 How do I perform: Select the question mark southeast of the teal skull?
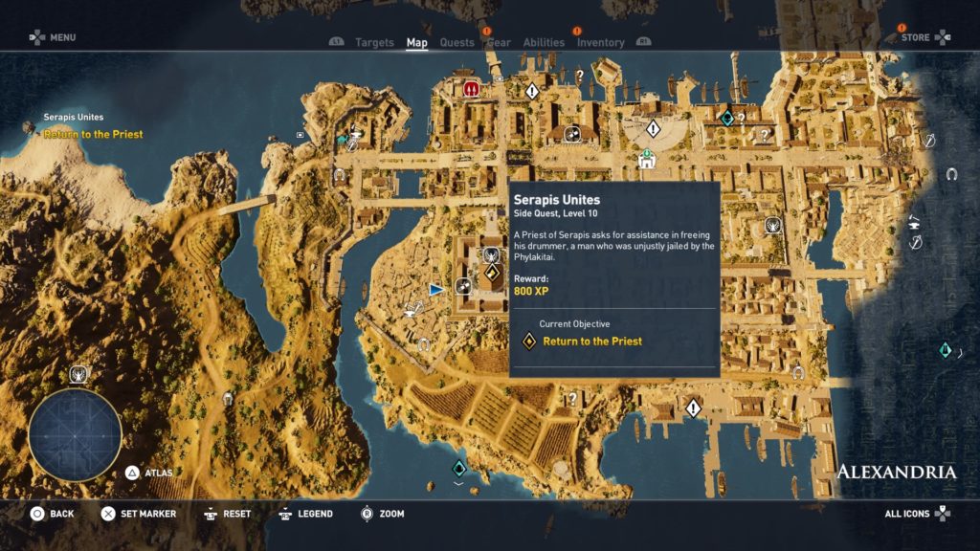[x=765, y=134]
